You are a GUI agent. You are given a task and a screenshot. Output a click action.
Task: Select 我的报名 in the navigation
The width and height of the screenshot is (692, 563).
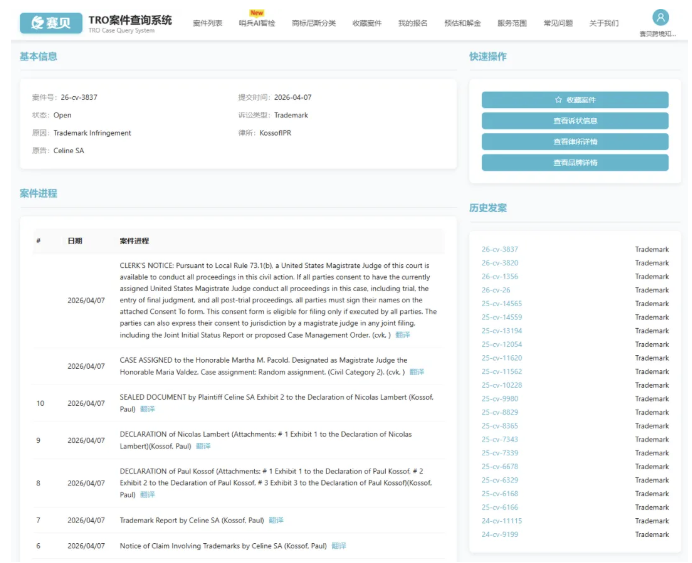click(x=413, y=23)
